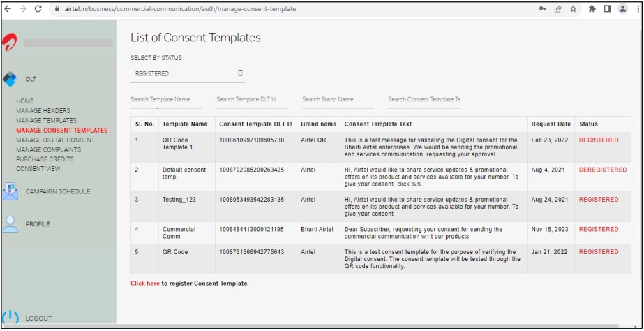This screenshot has height=331, width=644.
Task: Click here link to register Consent Template
Action: click(145, 284)
